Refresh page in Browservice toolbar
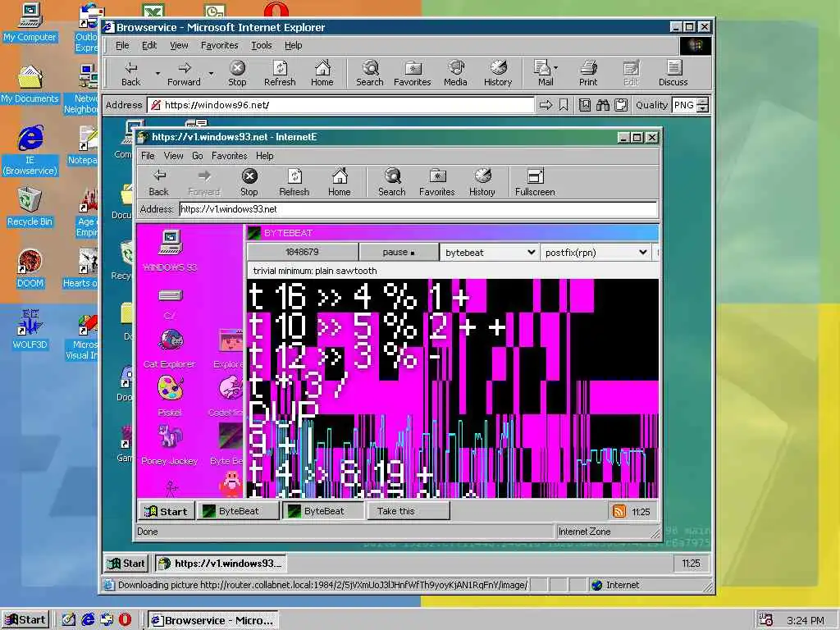Viewport: 840px width, 630px height. 280,74
